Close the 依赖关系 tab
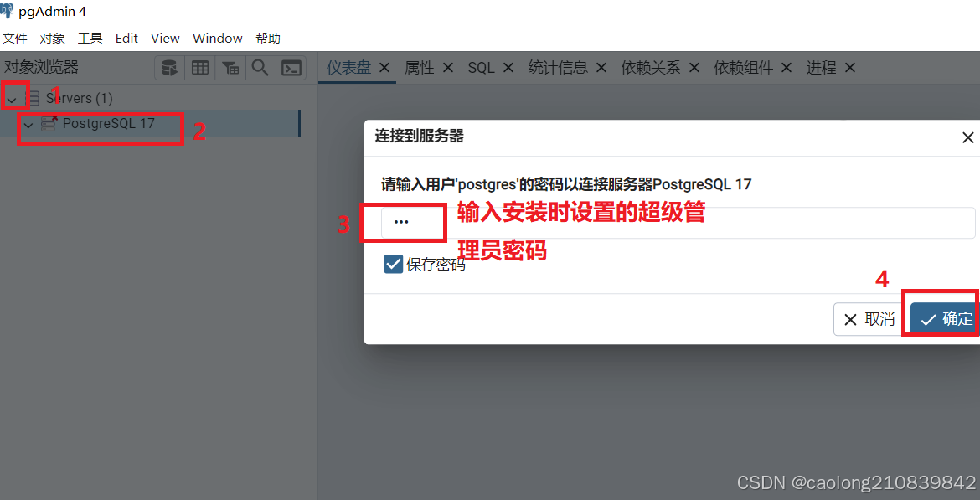 click(x=694, y=68)
